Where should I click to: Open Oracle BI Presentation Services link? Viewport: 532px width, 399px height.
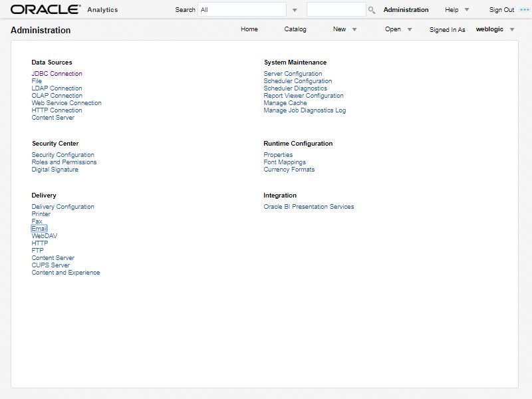(309, 207)
